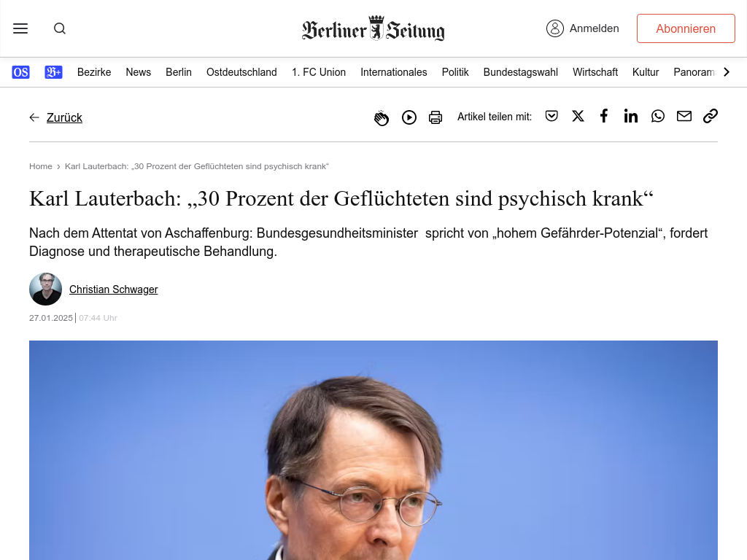Click the Abonnieren button

click(686, 28)
